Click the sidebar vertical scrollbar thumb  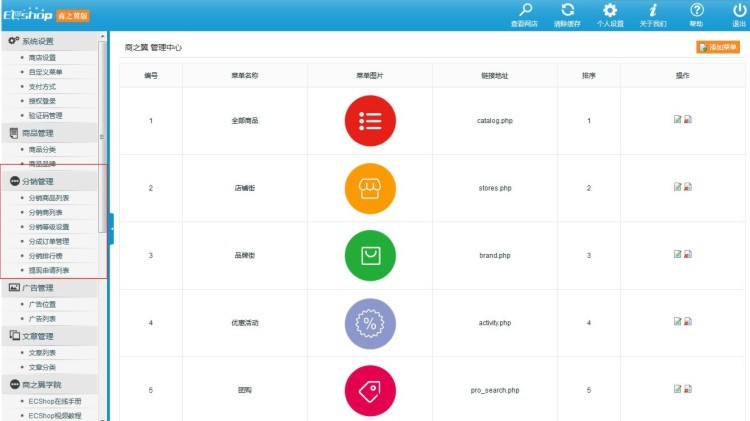click(102, 137)
